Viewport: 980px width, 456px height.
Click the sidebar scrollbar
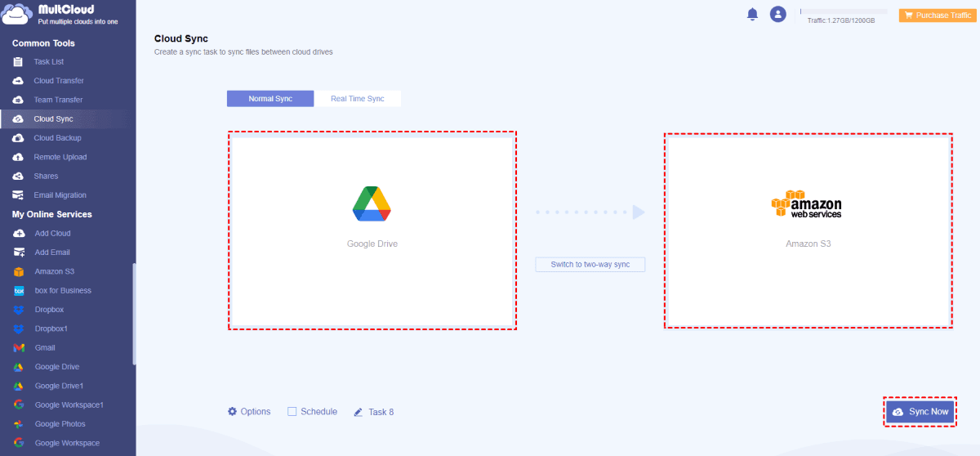click(x=134, y=314)
